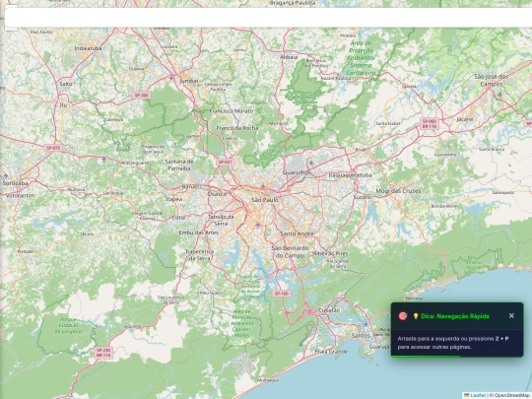Click the SP-021 road shield
The image size is (532, 399).
tap(225, 163)
